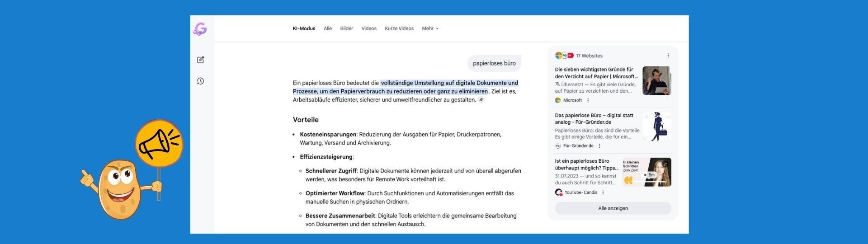Click the Google AI logo in the sidebar
The height and width of the screenshot is (244, 868).
click(200, 29)
